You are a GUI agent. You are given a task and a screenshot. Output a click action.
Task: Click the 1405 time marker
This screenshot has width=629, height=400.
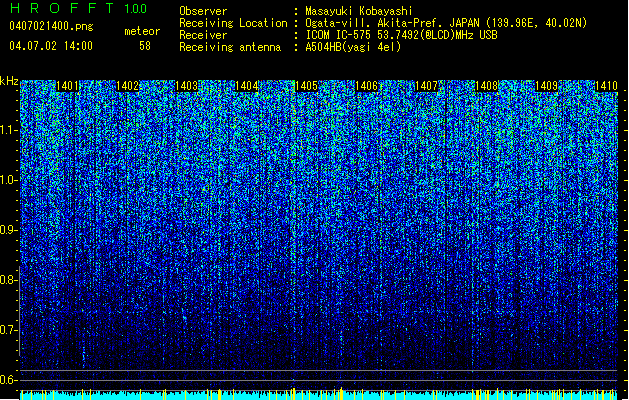pos(306,86)
